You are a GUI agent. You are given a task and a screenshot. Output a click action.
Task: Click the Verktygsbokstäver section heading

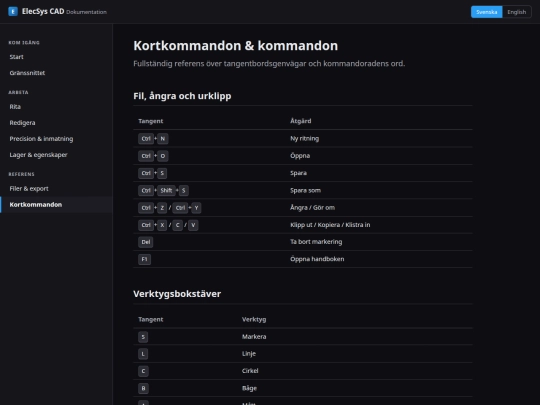click(x=177, y=294)
